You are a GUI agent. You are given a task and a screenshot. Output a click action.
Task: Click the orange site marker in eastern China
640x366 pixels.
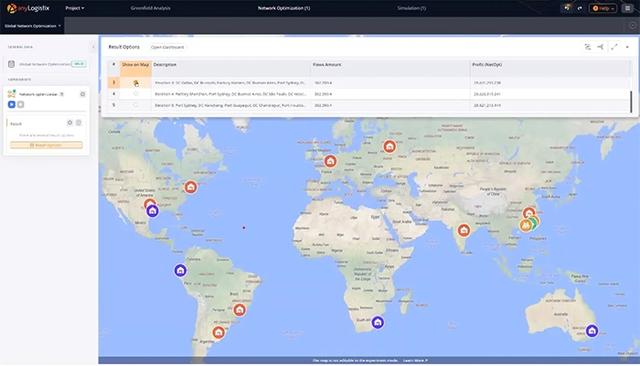pos(529,213)
